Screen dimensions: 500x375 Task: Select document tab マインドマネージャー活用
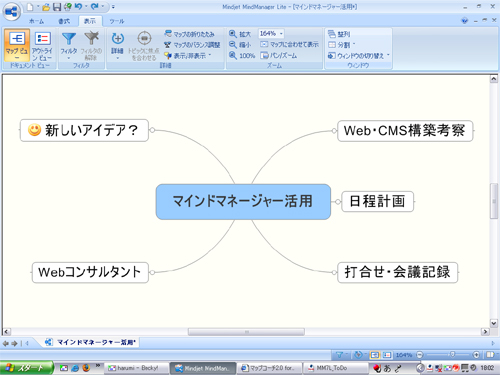(x=92, y=342)
